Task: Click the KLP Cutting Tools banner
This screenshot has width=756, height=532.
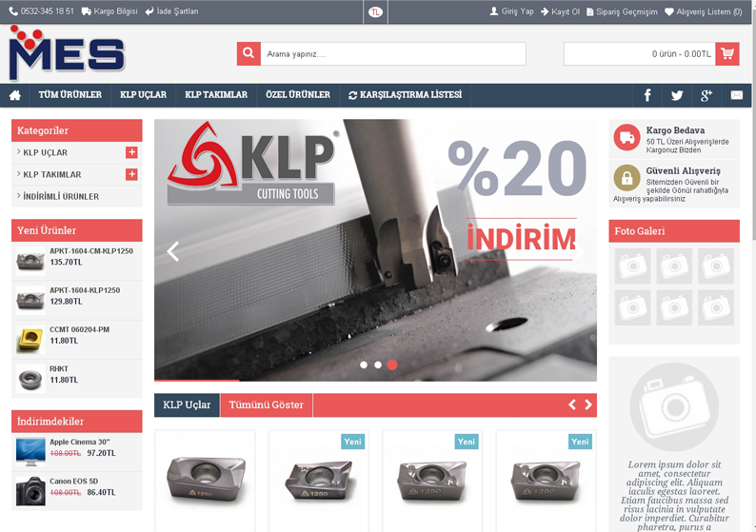Action: click(x=375, y=250)
